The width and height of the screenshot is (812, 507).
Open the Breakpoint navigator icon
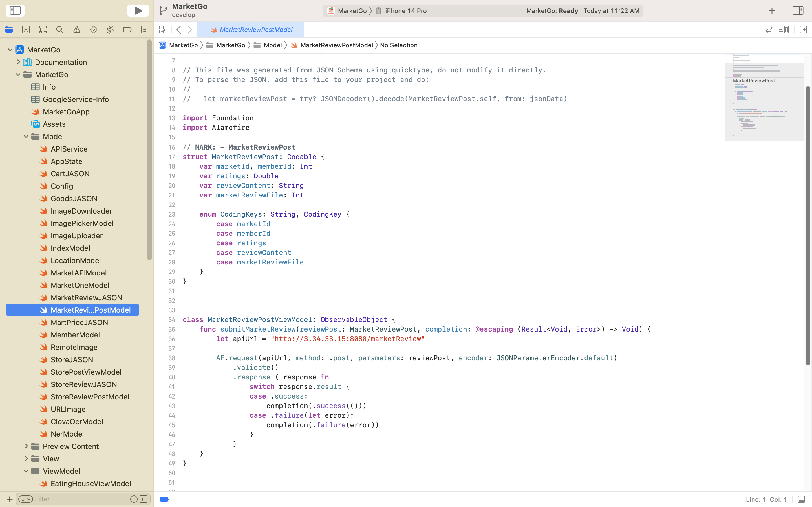[127, 30]
